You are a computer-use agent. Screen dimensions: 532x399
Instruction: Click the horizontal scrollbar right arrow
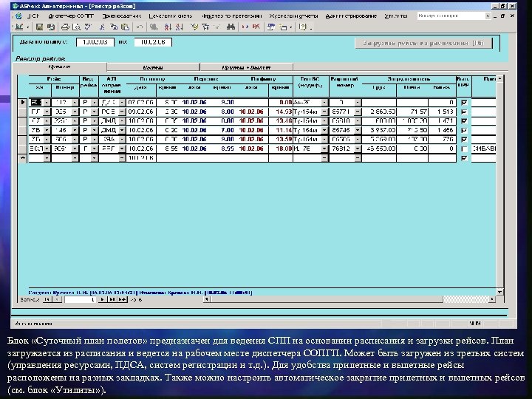(x=492, y=299)
